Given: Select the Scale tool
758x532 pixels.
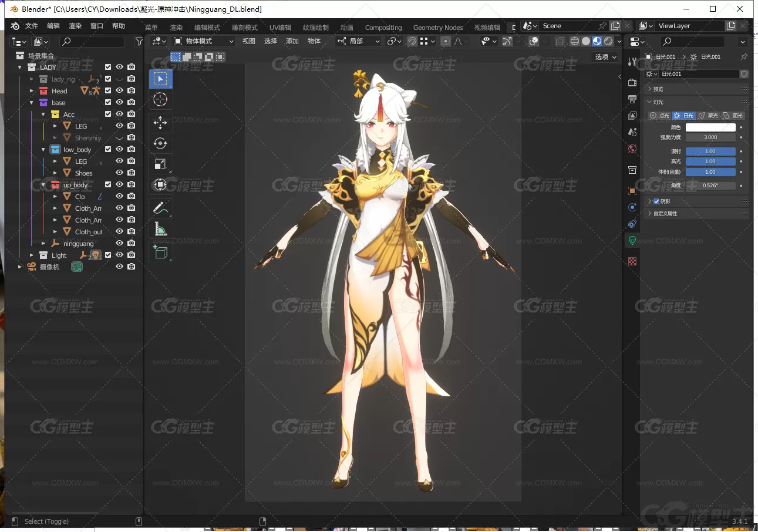Looking at the screenshot, I should [x=161, y=164].
